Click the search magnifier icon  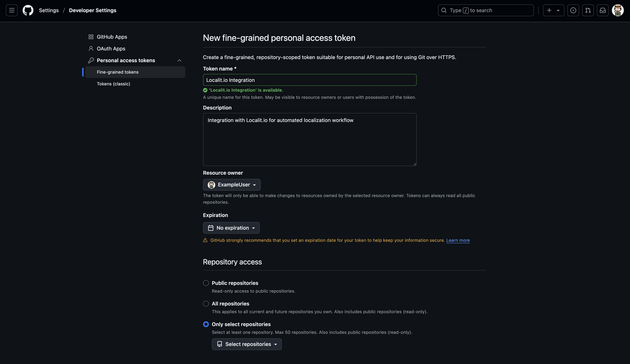(x=444, y=10)
